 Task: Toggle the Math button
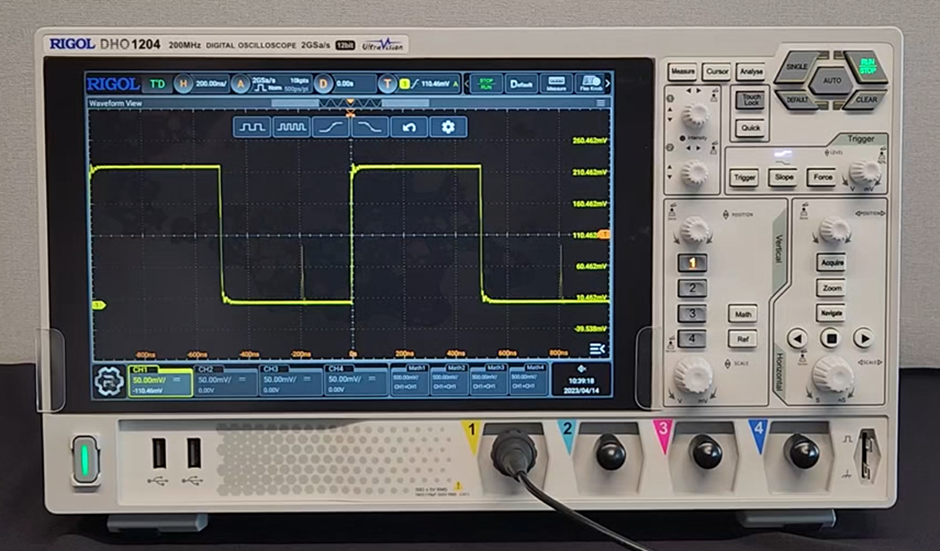pyautogui.click(x=743, y=314)
